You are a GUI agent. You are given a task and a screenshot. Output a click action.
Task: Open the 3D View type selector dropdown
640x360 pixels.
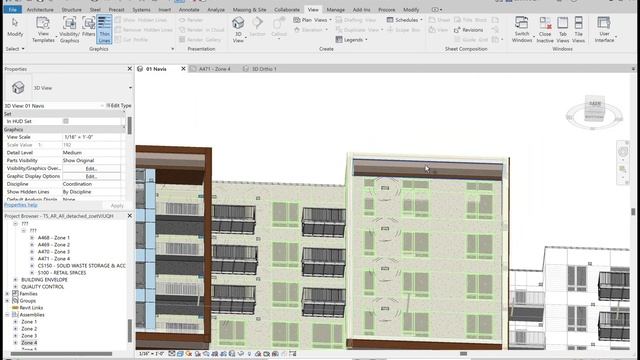coord(130,88)
